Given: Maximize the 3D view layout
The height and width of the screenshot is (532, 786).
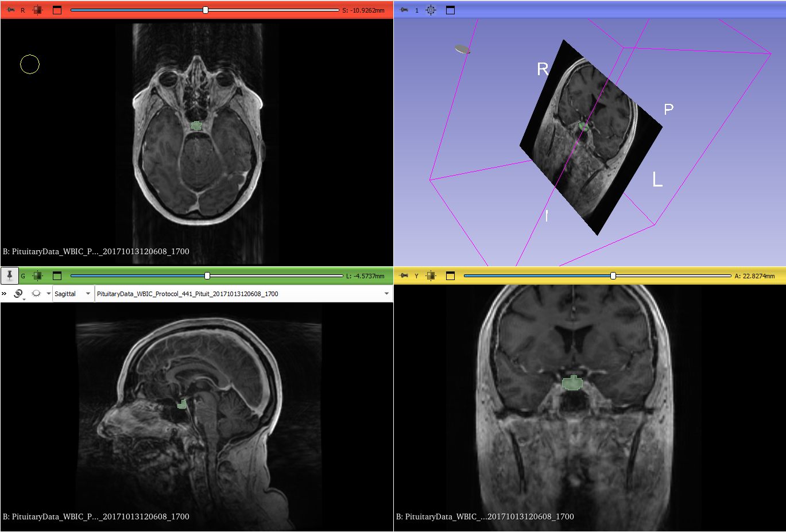Looking at the screenshot, I should (x=450, y=10).
